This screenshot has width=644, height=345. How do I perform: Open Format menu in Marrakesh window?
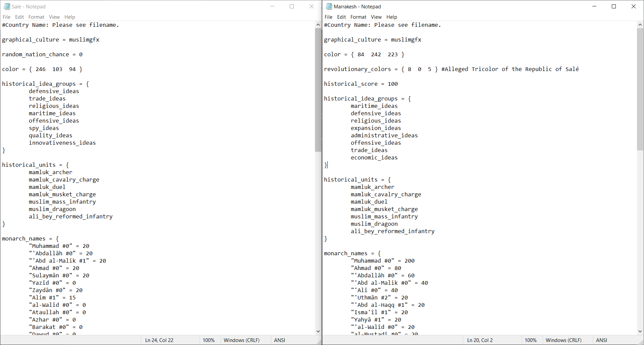point(358,17)
